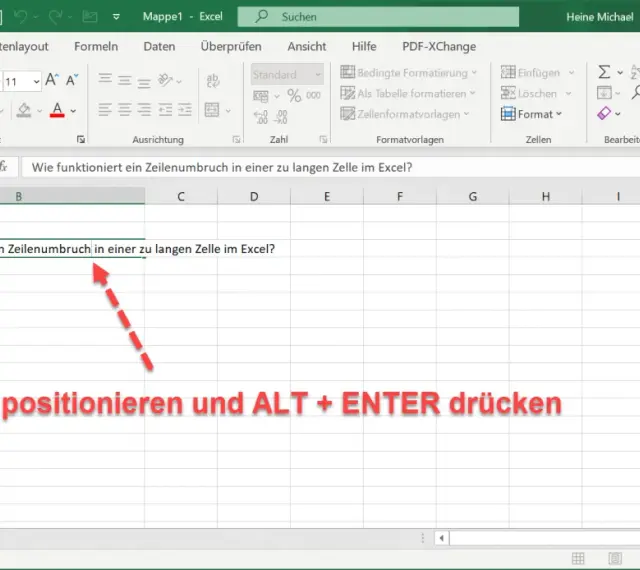Click the fill color bucket icon
Screen dimensions: 640x570
[x=24, y=110]
